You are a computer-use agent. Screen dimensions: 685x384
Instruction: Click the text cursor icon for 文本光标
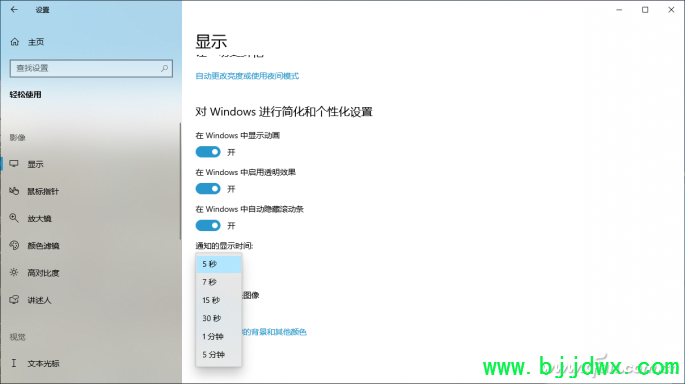pyautogui.click(x=14, y=363)
